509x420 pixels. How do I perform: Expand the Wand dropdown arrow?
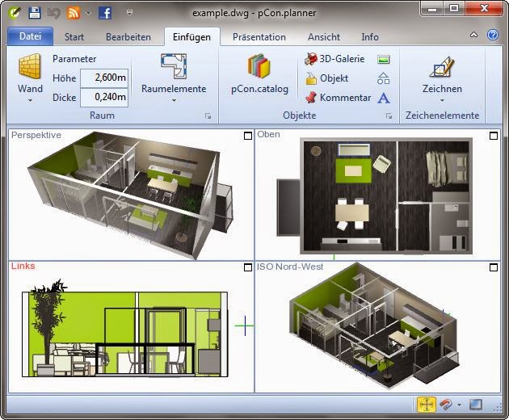click(30, 101)
